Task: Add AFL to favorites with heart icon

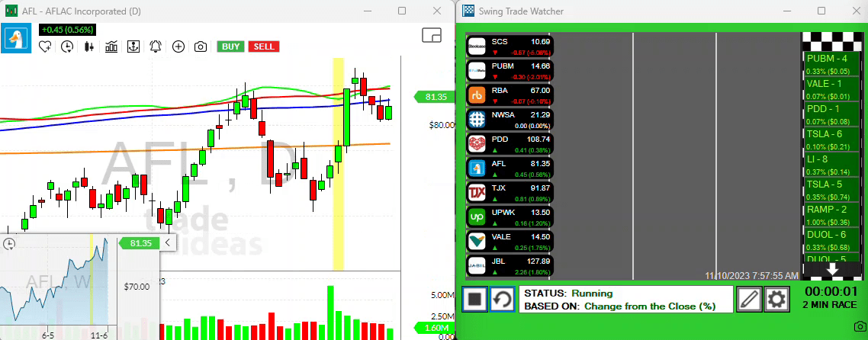Action: point(45,47)
